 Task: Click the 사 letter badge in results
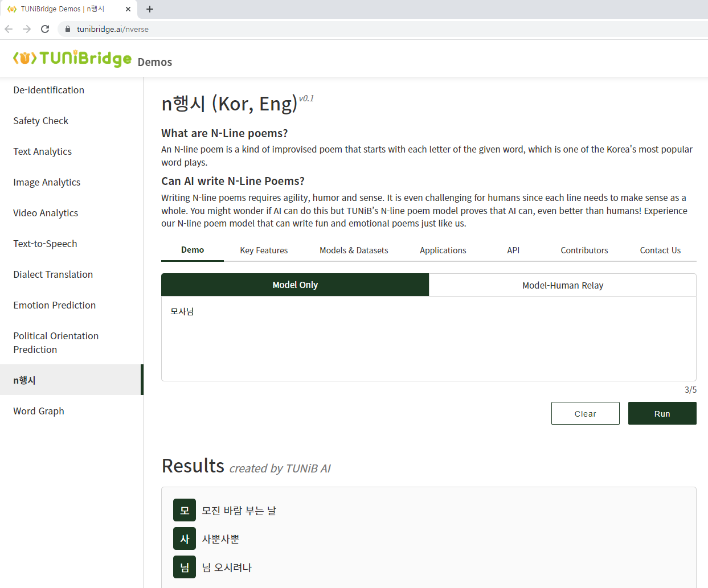point(185,538)
